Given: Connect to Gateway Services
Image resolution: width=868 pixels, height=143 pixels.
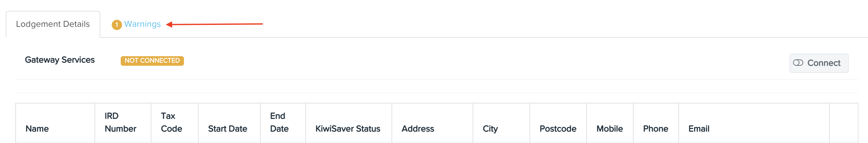Looking at the screenshot, I should (819, 63).
